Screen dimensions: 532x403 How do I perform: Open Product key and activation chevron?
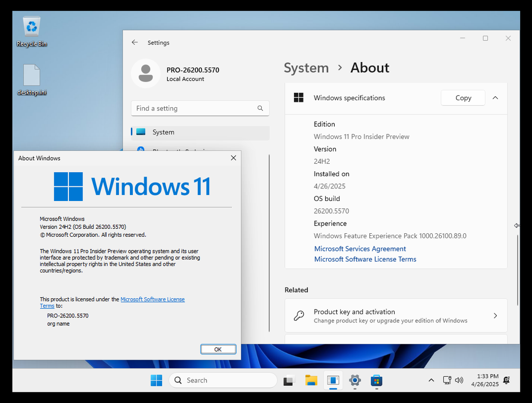495,316
